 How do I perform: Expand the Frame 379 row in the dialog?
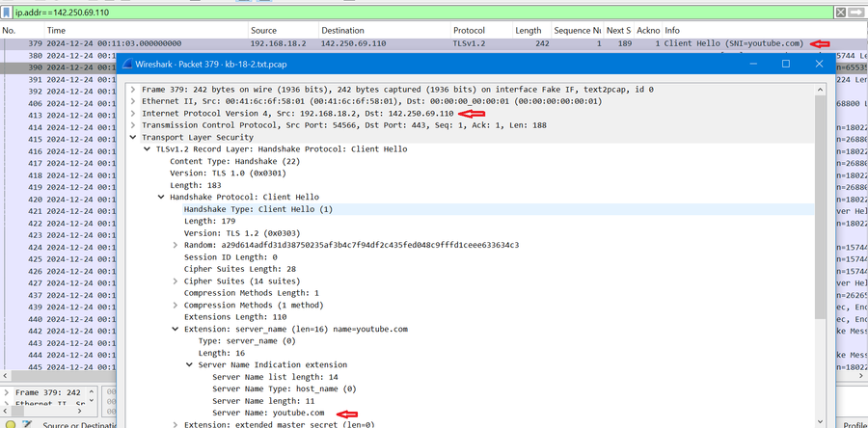tap(133, 89)
